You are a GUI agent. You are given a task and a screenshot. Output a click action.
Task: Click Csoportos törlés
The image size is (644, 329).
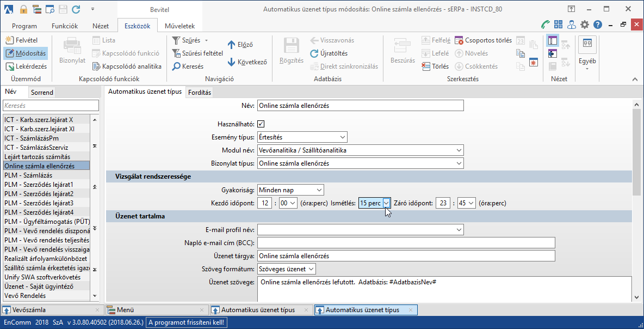pyautogui.click(x=483, y=40)
